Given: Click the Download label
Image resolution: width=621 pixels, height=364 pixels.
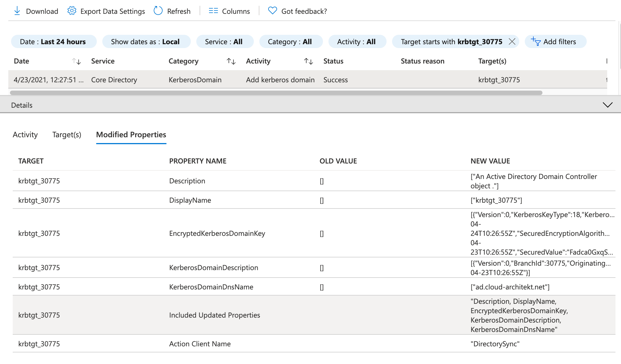Looking at the screenshot, I should (x=42, y=11).
